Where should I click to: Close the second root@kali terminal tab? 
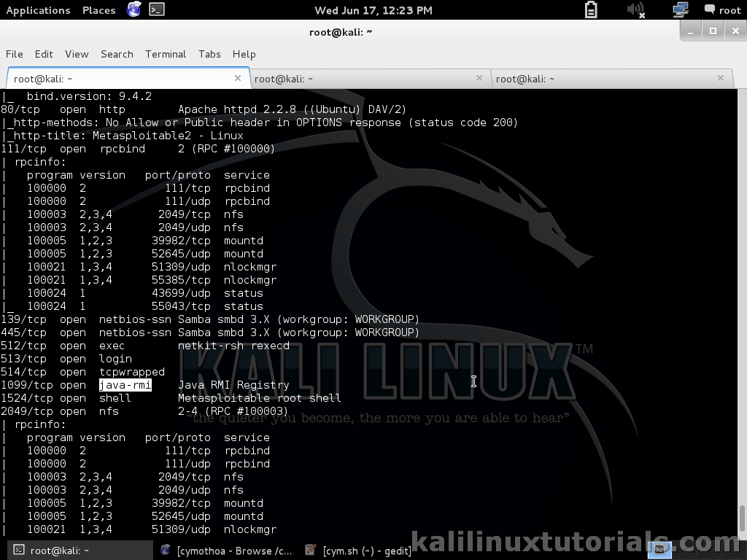[479, 78]
